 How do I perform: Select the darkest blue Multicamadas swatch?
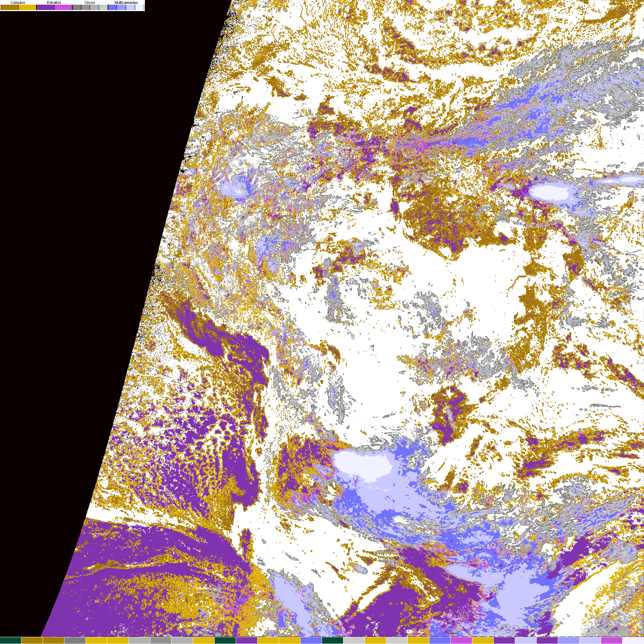[x=112, y=7]
